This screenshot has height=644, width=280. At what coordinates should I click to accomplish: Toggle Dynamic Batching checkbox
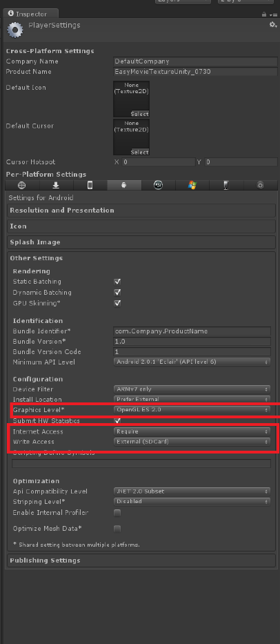117,293
